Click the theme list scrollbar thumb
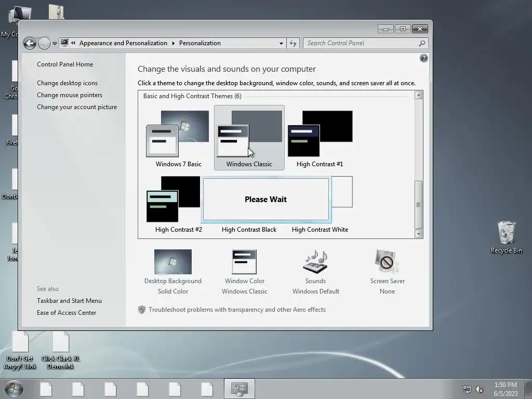The width and height of the screenshot is (532, 399). [418, 205]
